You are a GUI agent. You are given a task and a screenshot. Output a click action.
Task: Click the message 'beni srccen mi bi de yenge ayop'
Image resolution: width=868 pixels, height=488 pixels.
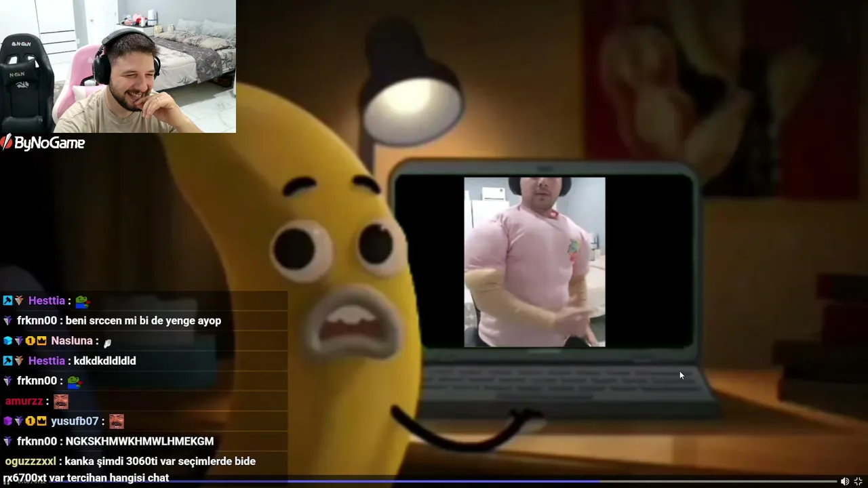pyautogui.click(x=143, y=321)
